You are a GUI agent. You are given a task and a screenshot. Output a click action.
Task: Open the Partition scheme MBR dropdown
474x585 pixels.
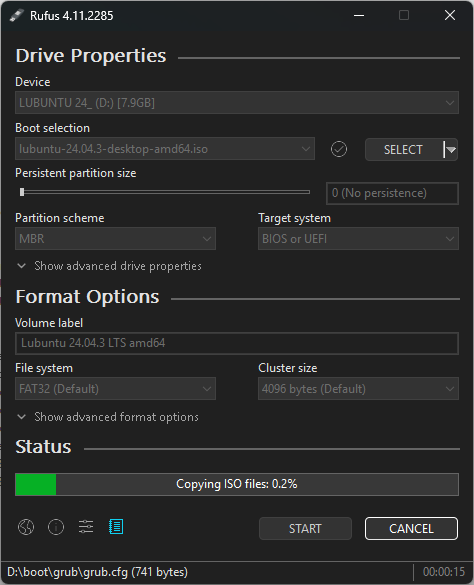point(115,239)
